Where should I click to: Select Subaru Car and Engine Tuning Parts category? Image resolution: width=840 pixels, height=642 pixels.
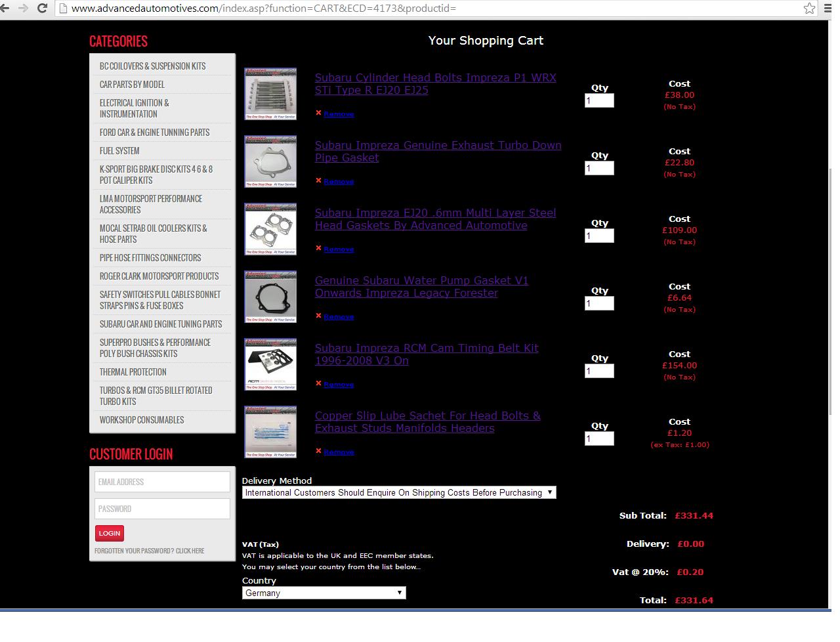[161, 324]
